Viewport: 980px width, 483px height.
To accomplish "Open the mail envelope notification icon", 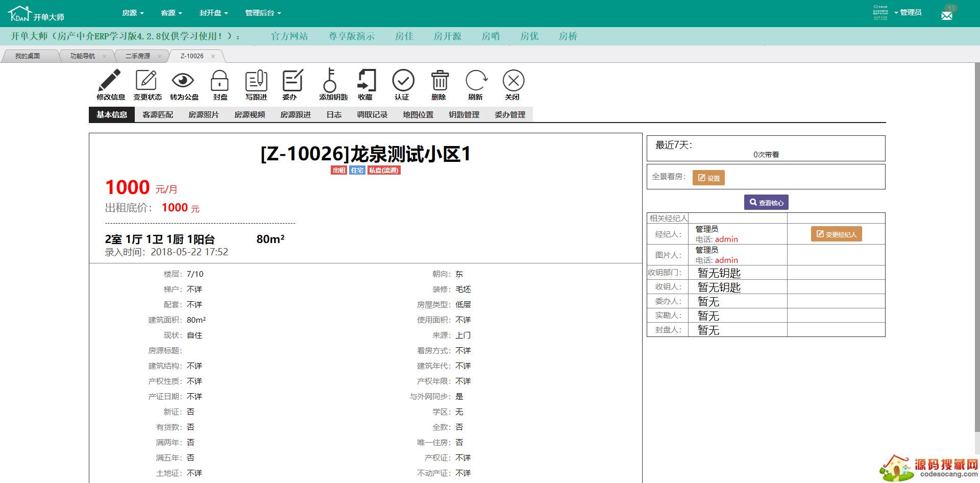I will coord(947,15).
